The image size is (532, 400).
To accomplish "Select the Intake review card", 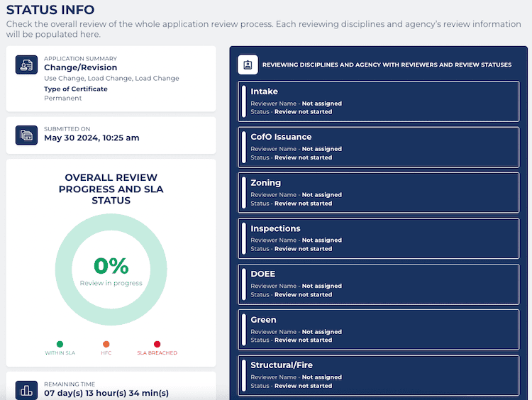I will [x=378, y=101].
